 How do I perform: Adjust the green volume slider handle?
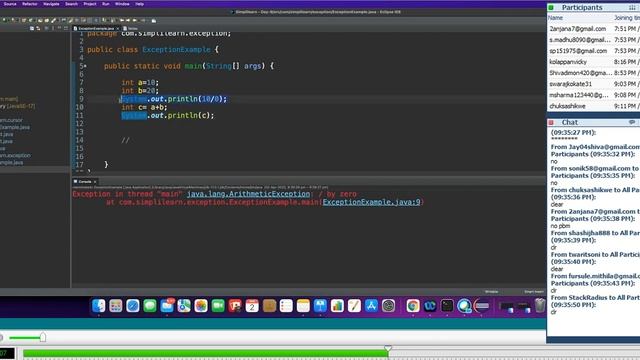(42, 337)
